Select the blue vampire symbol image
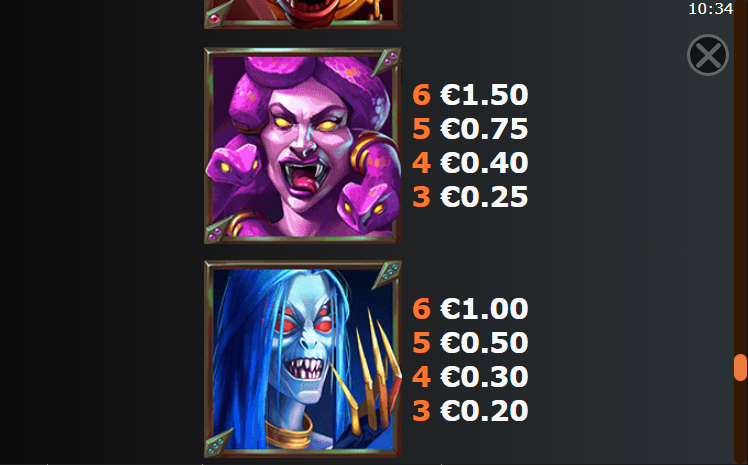This screenshot has width=748, height=465. 302,359
